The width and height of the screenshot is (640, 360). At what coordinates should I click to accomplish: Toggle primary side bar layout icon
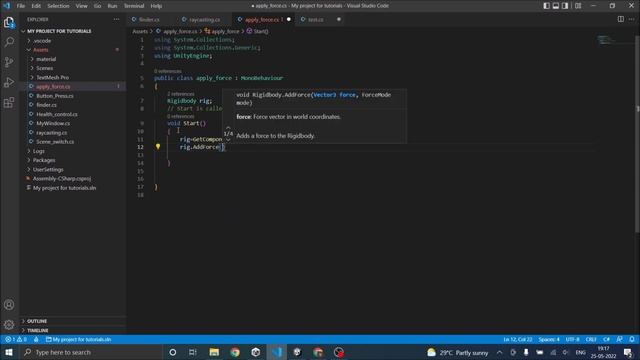click(547, 6)
